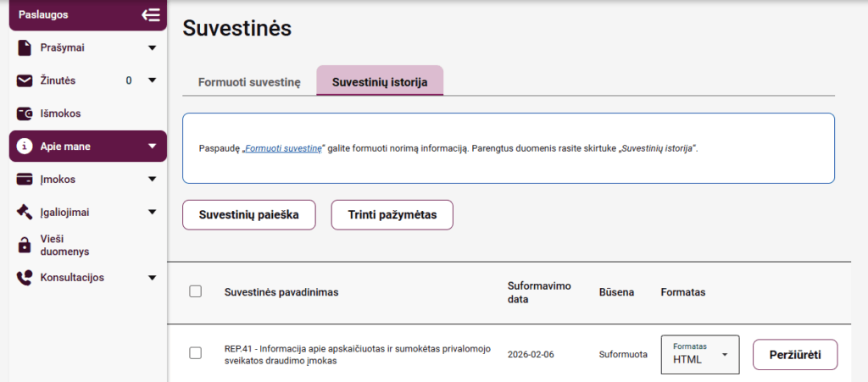868x382 pixels.
Task: Click the Konsultacijos phone icon
Action: click(x=25, y=277)
